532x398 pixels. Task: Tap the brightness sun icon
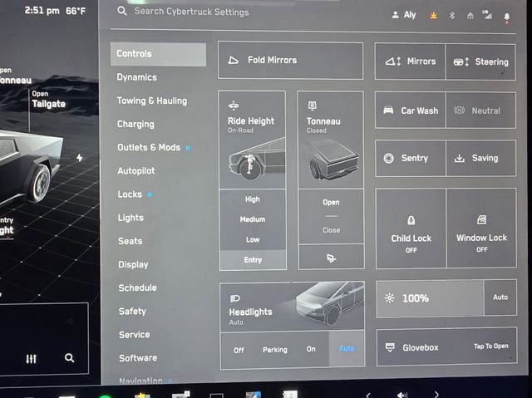(x=390, y=298)
